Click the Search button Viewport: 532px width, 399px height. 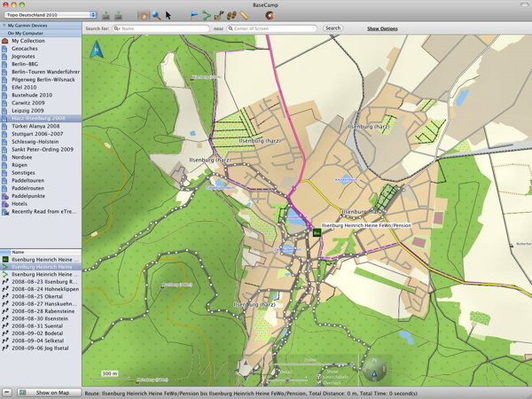(332, 28)
